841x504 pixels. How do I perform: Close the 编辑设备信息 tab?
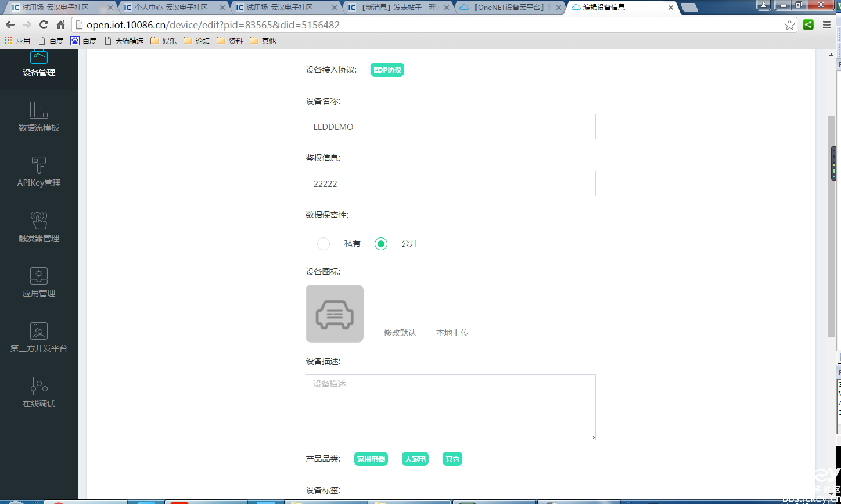click(x=671, y=8)
